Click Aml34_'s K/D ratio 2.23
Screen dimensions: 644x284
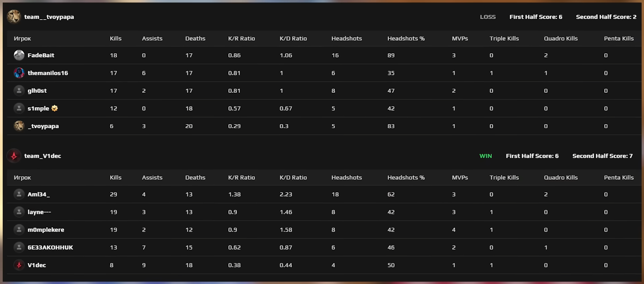286,194
